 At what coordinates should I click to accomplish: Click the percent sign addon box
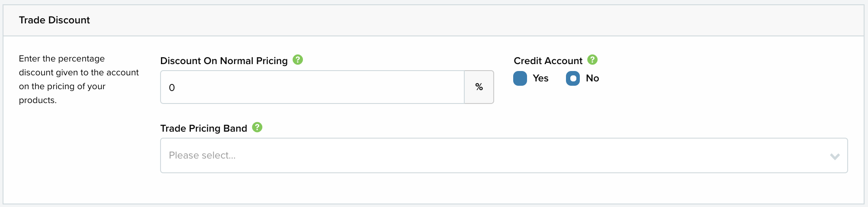point(479,87)
